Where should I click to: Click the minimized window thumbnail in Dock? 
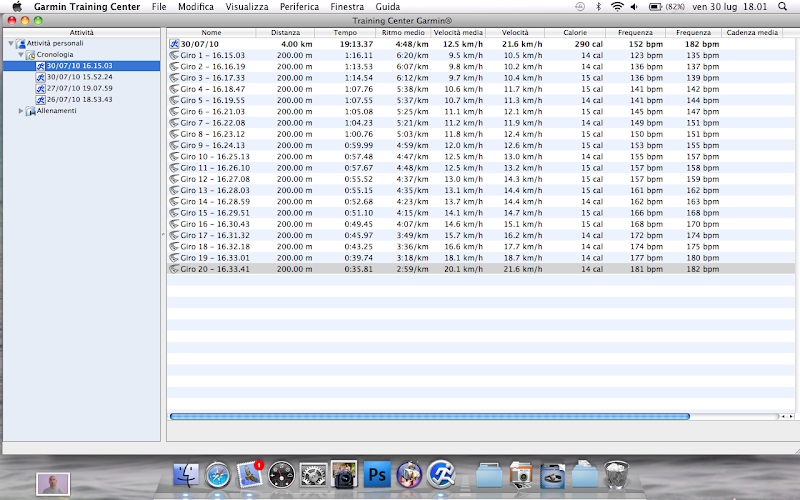[53, 483]
